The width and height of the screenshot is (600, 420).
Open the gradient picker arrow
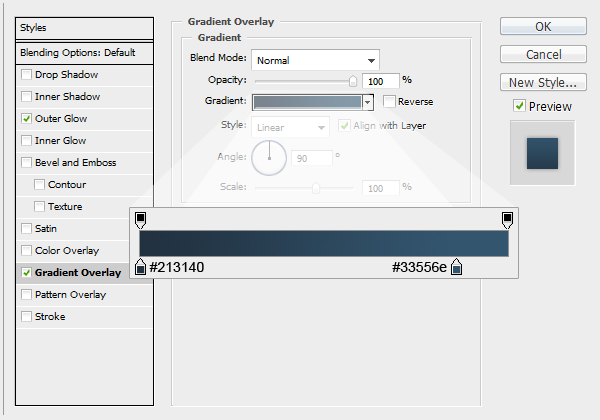[x=368, y=102]
